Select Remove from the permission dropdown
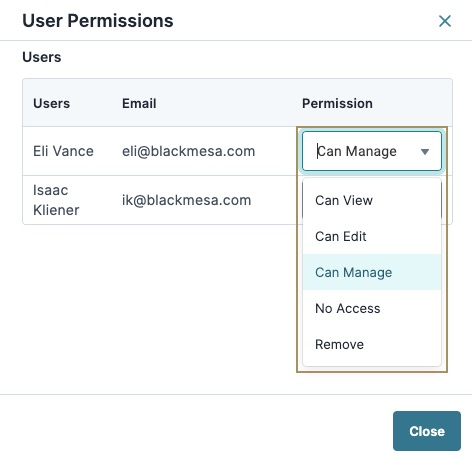Image resolution: width=472 pixels, height=459 pixels. coord(372,344)
